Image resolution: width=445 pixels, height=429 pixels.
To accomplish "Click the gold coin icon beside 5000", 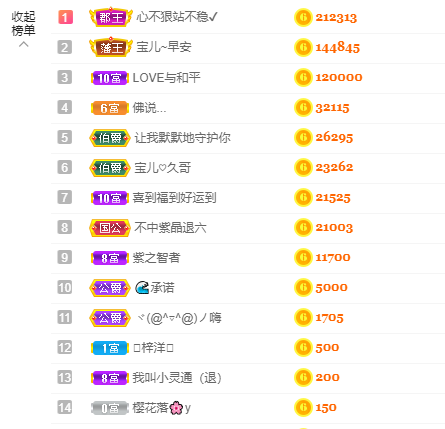I will 303,287.
